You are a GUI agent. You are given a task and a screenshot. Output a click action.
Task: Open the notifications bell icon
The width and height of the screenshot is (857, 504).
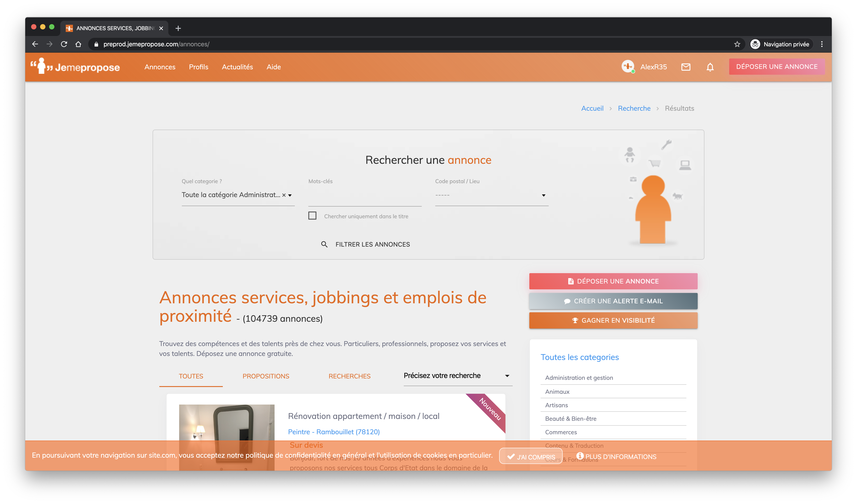tap(710, 67)
